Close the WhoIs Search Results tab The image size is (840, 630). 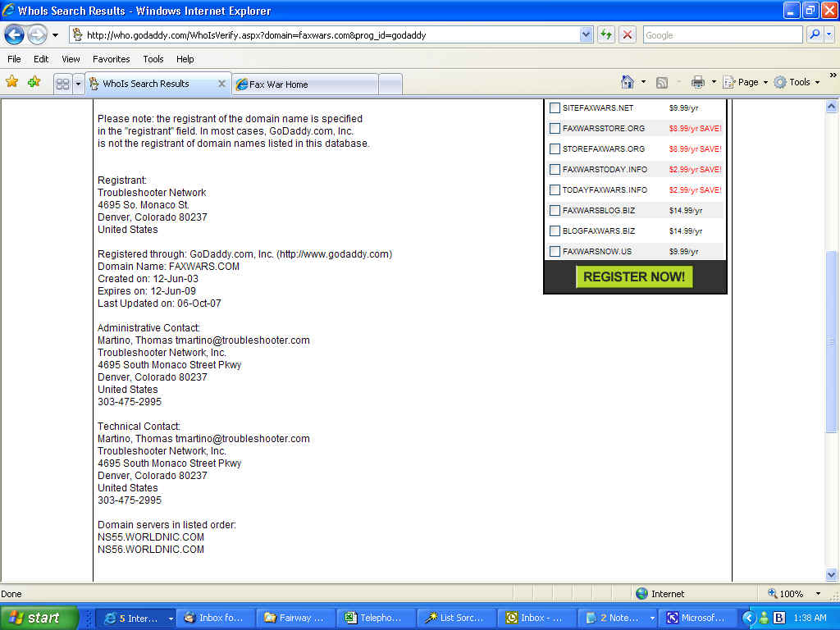tap(221, 84)
